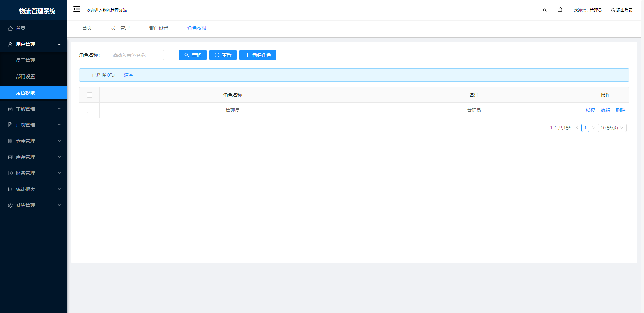Screen dimensions: 644x313
Task: Collapse the 用户管理 menu chevron
Action: [59, 44]
